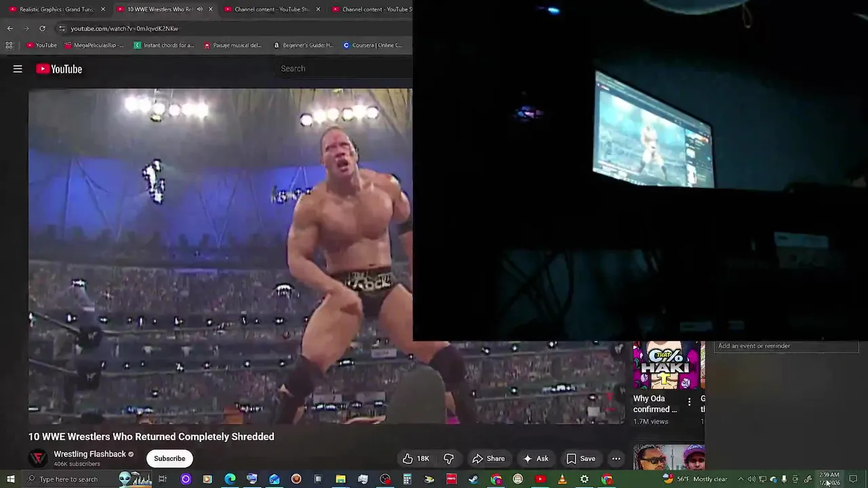Screen dimensions: 868x488
Task: Click the Ask button under the video
Action: [535, 459]
